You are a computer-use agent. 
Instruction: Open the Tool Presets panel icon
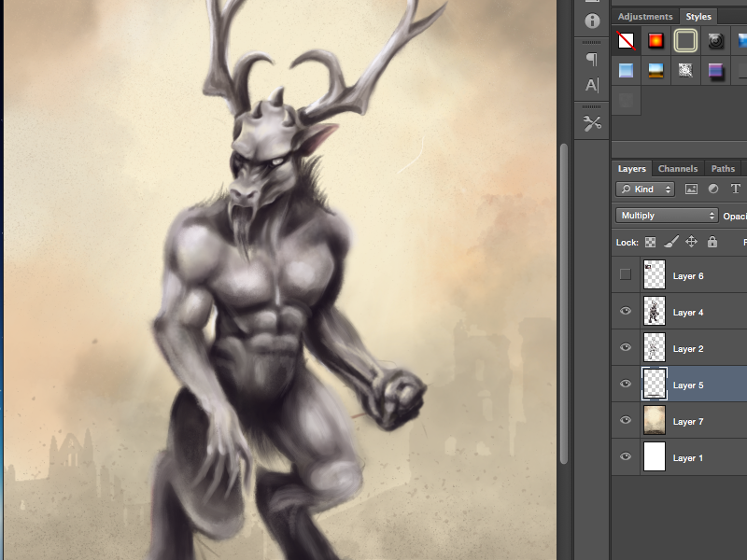coord(592,123)
